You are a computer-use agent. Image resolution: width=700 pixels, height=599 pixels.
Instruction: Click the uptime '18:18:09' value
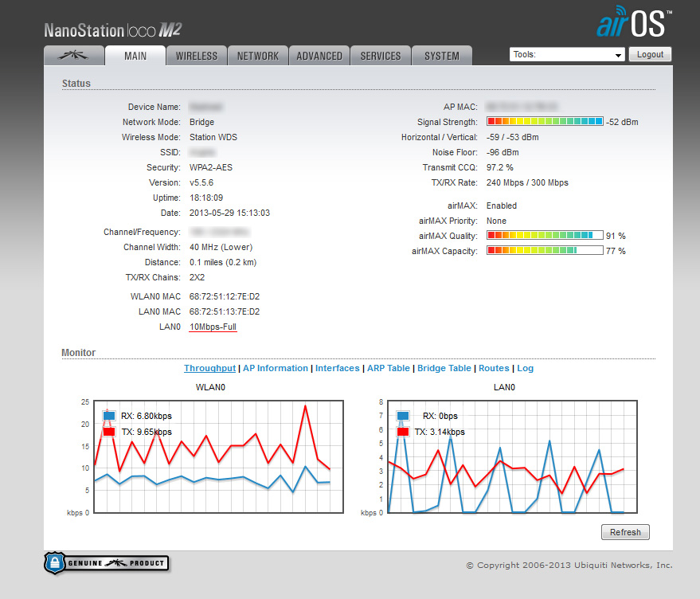tap(206, 198)
